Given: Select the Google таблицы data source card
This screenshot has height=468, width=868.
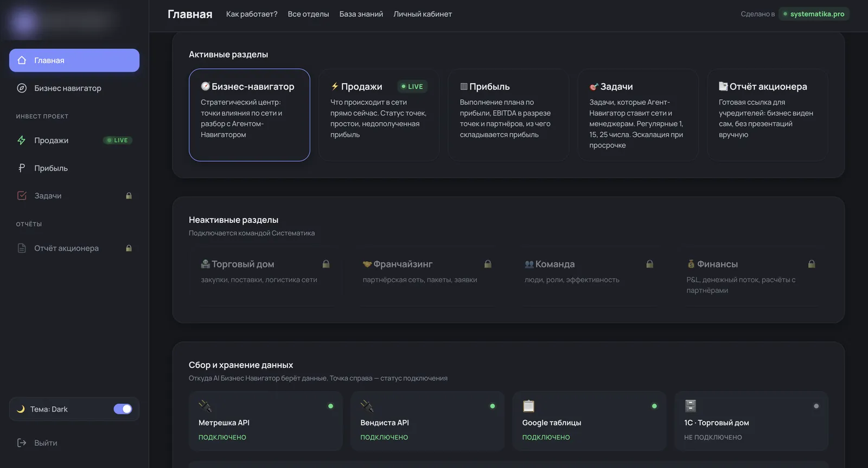Looking at the screenshot, I should pyautogui.click(x=589, y=421).
